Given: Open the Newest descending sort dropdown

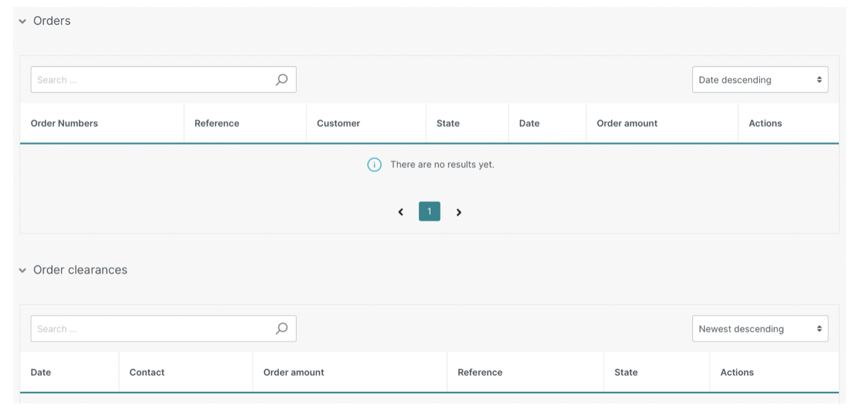Looking at the screenshot, I should (760, 329).
